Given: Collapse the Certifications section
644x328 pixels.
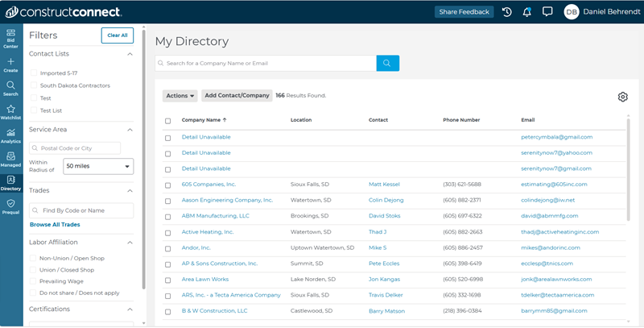Looking at the screenshot, I should point(130,309).
